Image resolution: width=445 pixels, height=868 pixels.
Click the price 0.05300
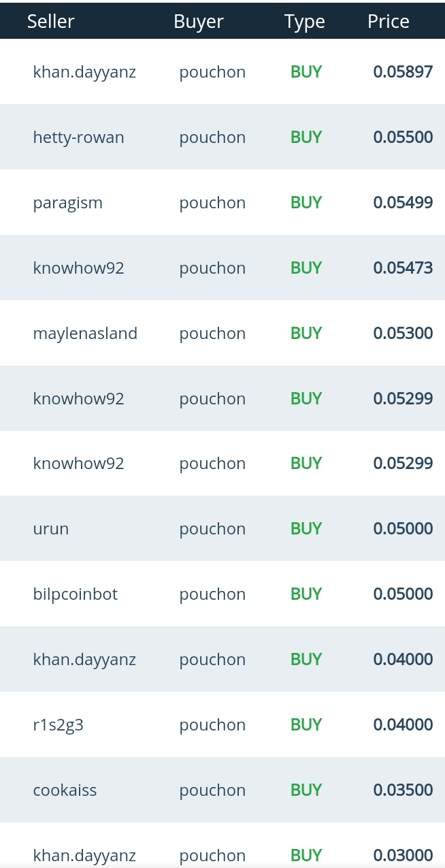[x=403, y=334]
